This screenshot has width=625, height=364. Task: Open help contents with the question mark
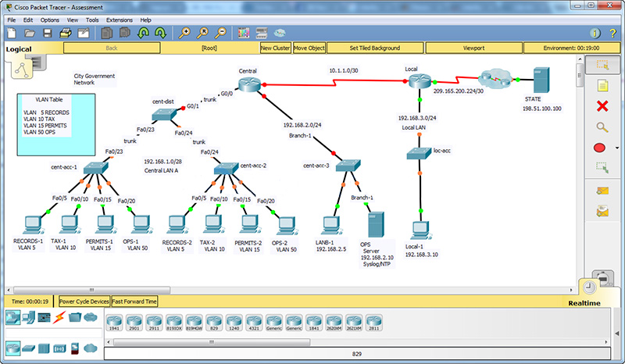click(613, 34)
